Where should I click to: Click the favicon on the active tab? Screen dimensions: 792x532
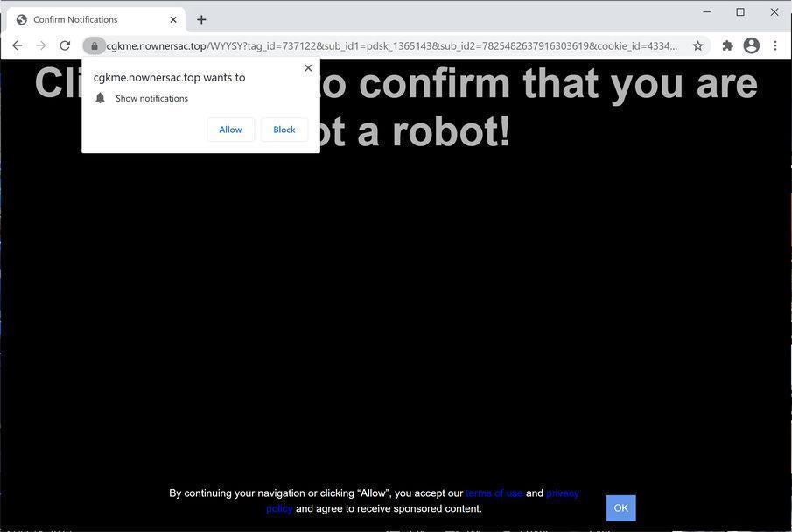click(x=22, y=18)
